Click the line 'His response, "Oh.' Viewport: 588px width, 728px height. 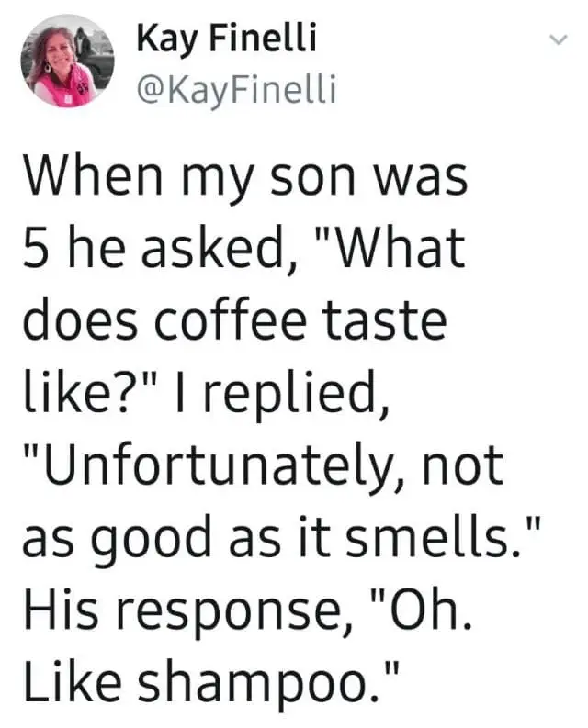(x=248, y=610)
